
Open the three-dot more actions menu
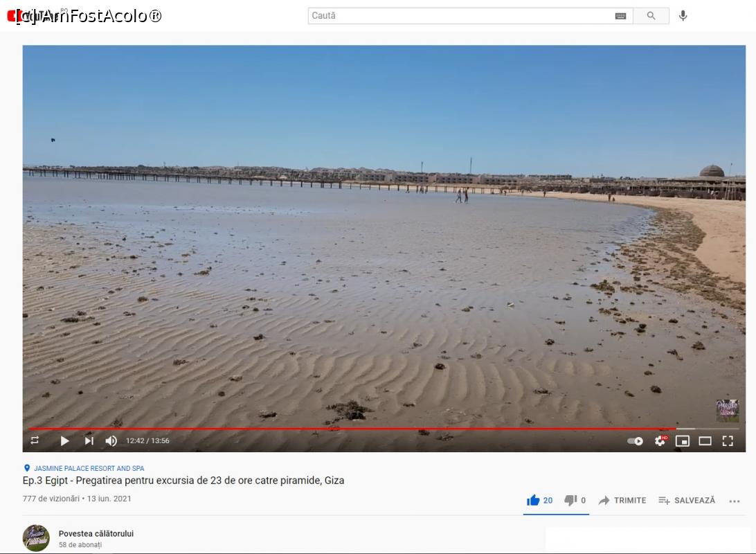coord(735,501)
